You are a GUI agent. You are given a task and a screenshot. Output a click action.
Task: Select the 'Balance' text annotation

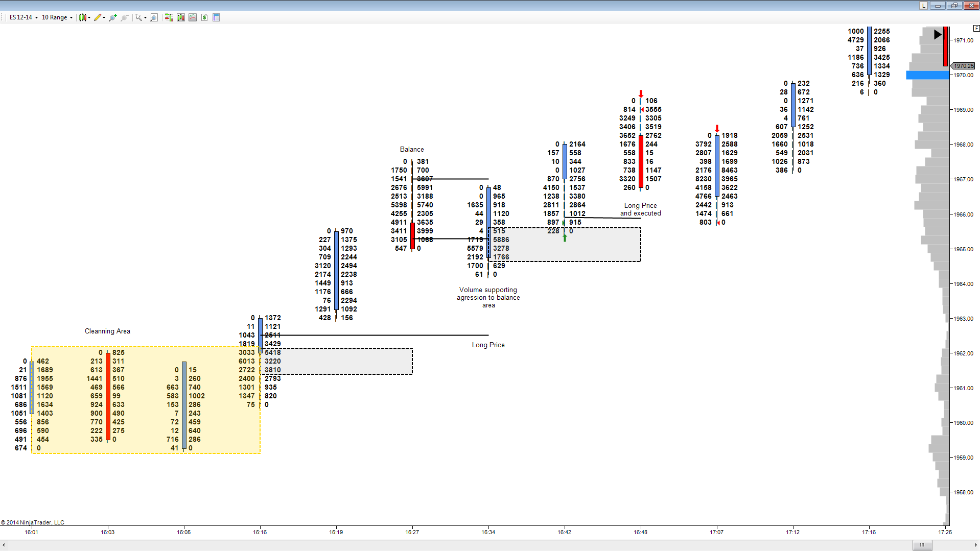coord(412,149)
